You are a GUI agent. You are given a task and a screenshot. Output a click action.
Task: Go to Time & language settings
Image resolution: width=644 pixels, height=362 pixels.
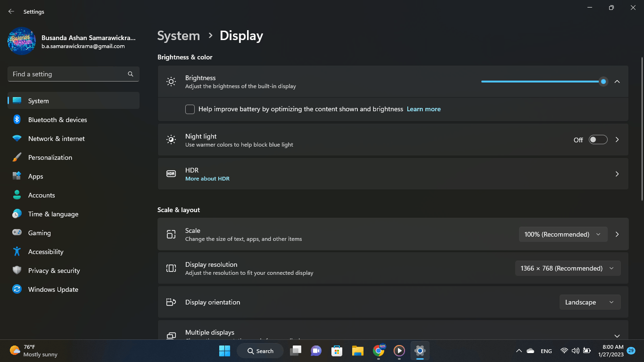click(x=53, y=214)
